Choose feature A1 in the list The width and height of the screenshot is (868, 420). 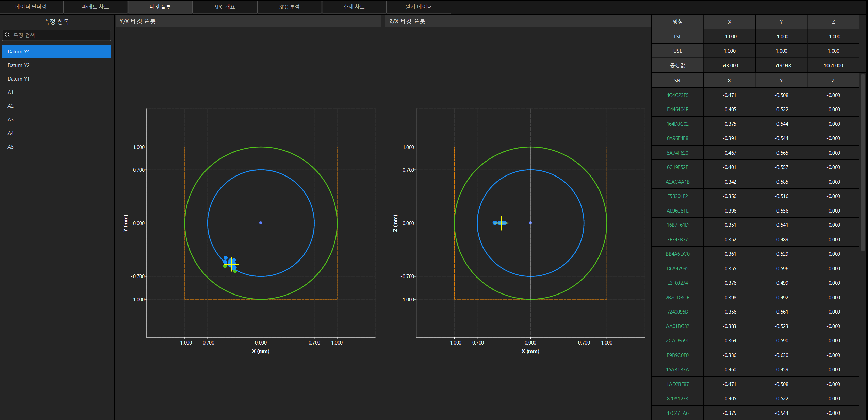coord(56,92)
